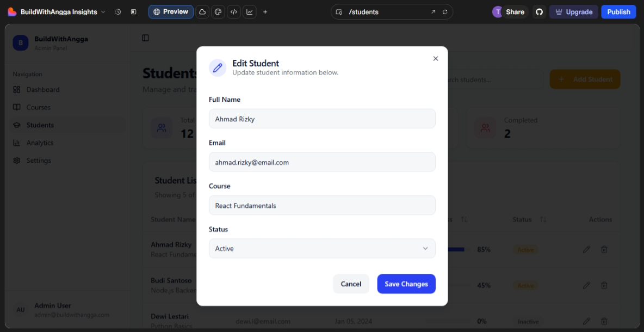The image size is (644, 332).
Task: Open preview in new tab arrow icon
Action: tap(434, 12)
